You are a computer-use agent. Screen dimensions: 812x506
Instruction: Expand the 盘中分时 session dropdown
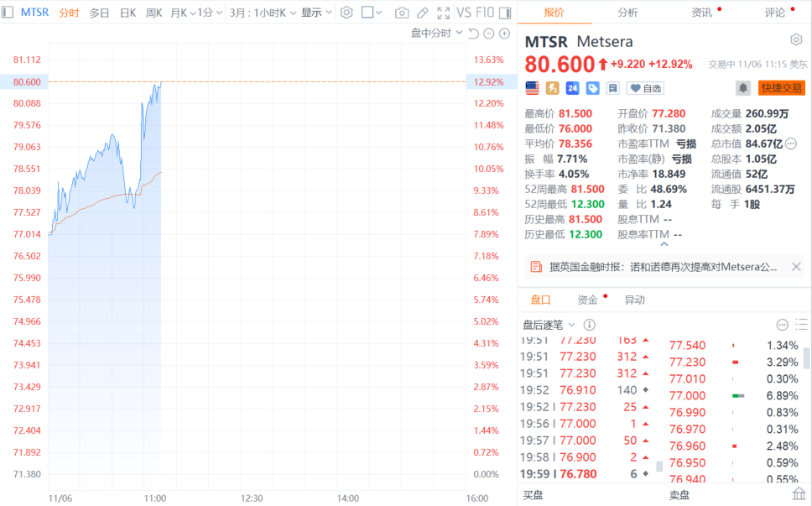tap(436, 34)
